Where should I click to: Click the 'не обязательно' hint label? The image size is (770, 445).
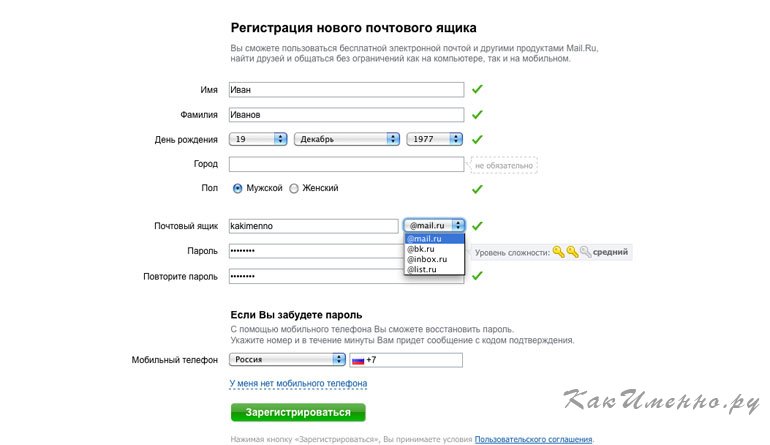(504, 166)
